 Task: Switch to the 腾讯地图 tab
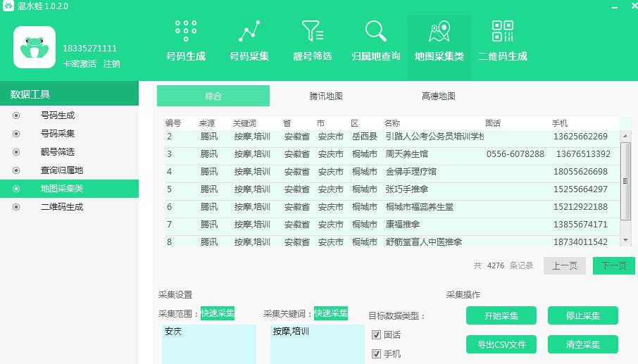326,96
